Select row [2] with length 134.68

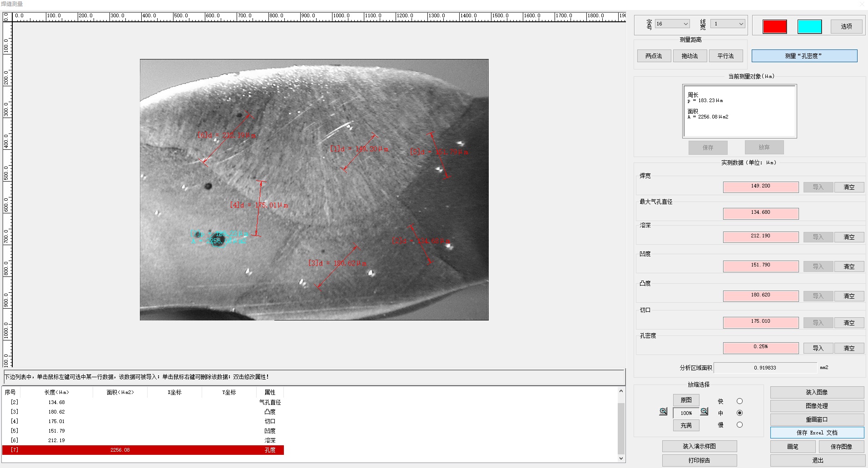coord(143,402)
